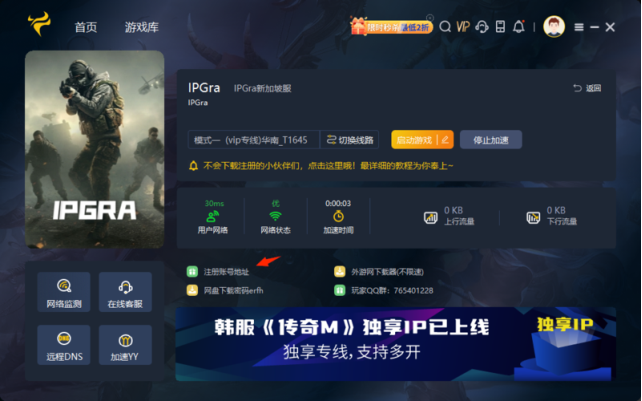This screenshot has width=642, height=401.
Task: Click the 0:00:03 acceleration time value
Action: (x=338, y=203)
